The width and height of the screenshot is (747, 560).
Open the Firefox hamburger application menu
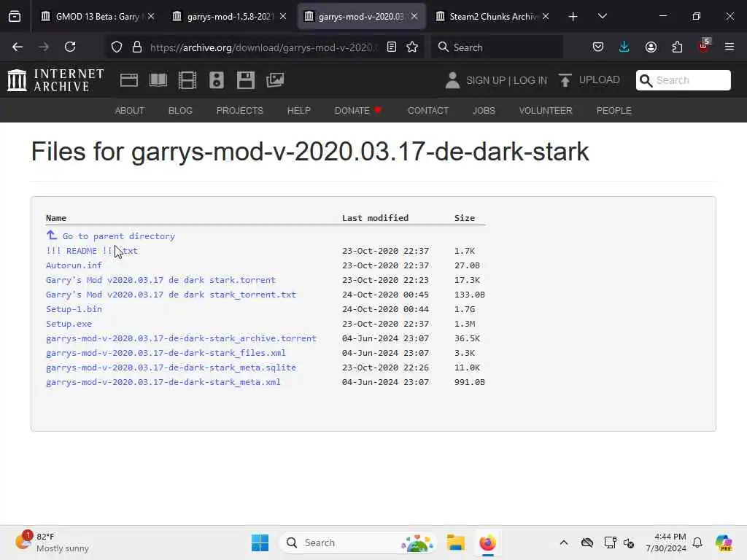[x=729, y=47]
